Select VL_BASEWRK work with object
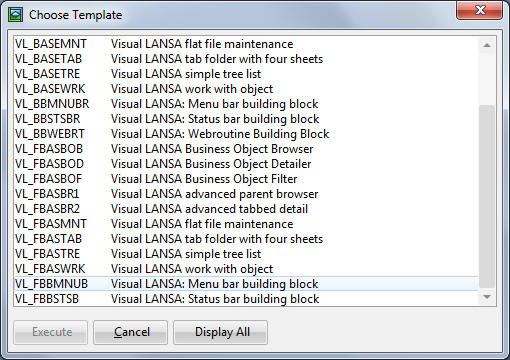This screenshot has height=360, width=510. [246, 89]
